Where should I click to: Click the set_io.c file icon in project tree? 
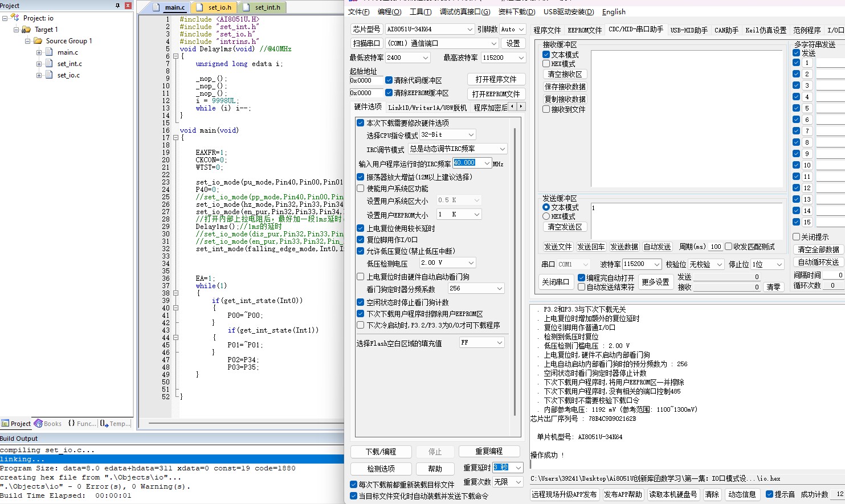click(x=48, y=75)
